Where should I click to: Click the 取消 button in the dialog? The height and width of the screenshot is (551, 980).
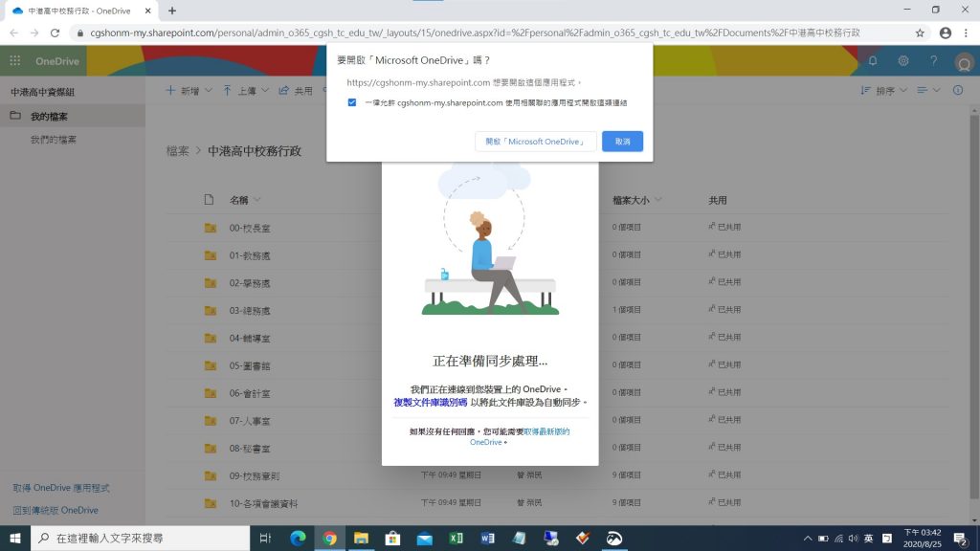(x=622, y=142)
